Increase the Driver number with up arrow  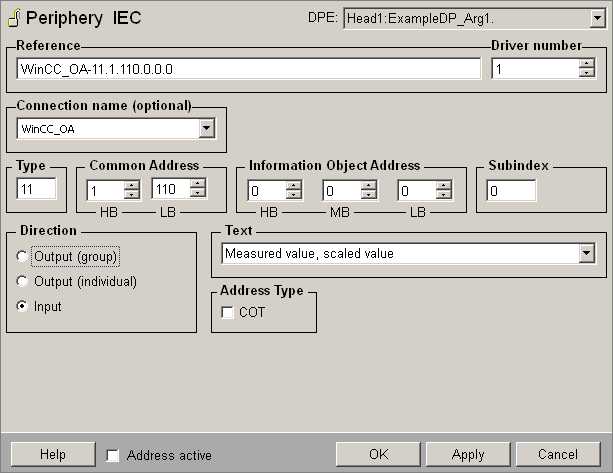pos(586,63)
